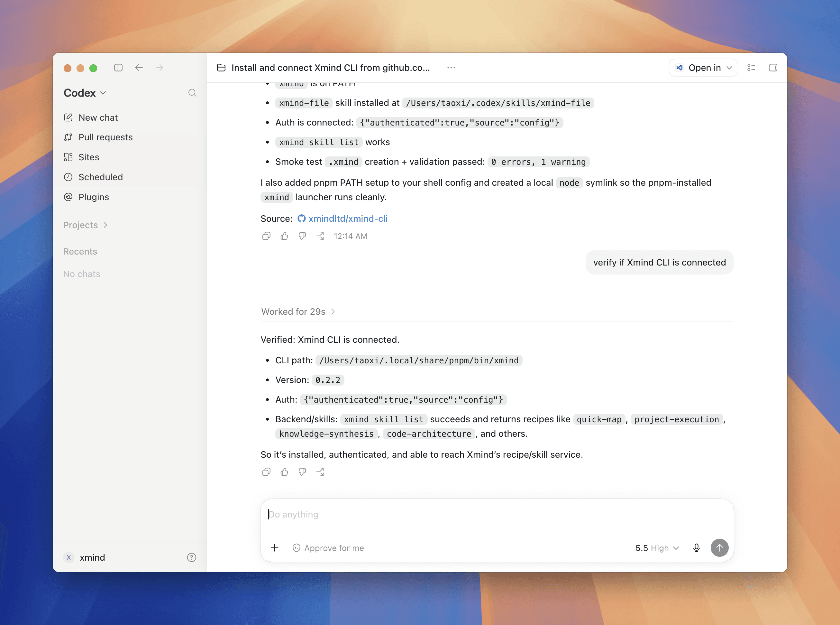Click the Version '0.2.2' code chip

click(328, 380)
